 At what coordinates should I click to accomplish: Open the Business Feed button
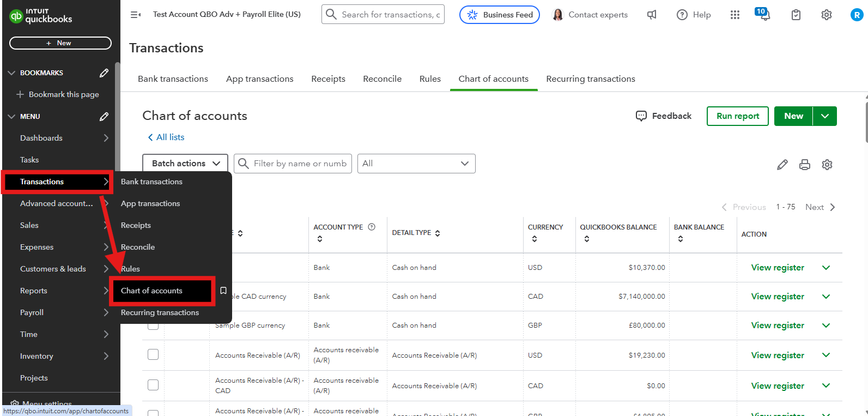click(x=500, y=15)
